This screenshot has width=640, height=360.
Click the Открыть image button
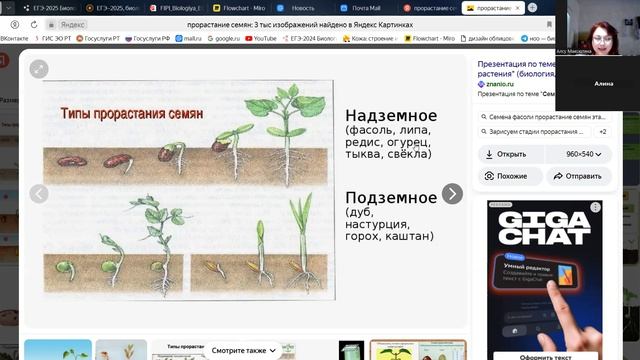[511, 154]
